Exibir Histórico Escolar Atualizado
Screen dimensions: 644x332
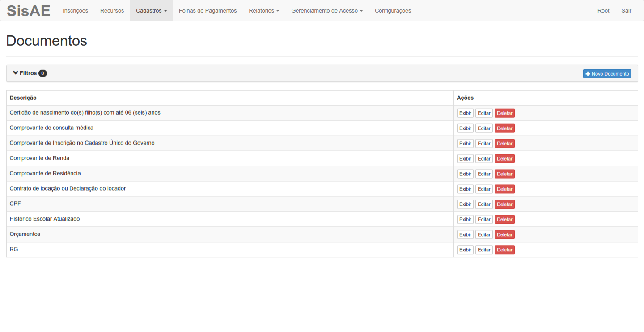(465, 220)
